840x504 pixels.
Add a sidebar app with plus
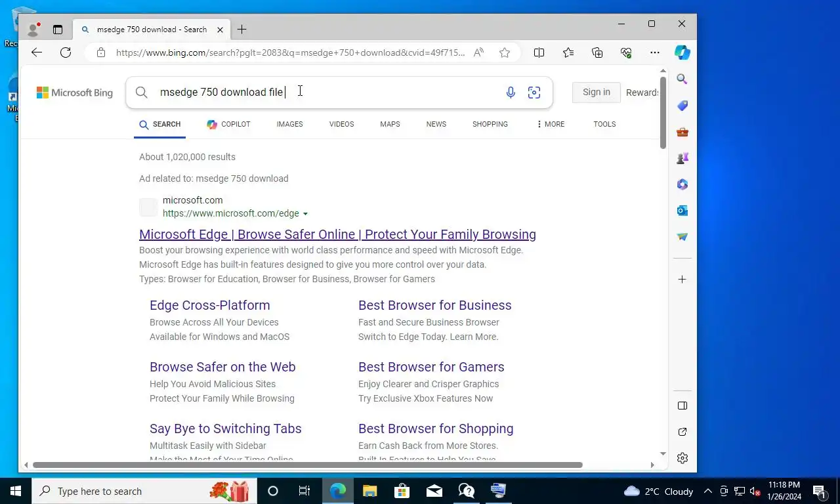coord(682,280)
